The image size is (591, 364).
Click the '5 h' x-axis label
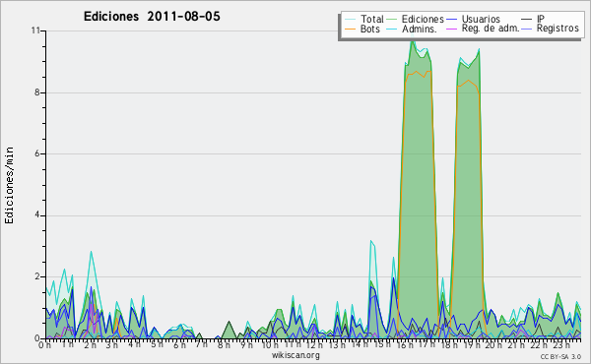click(x=157, y=344)
